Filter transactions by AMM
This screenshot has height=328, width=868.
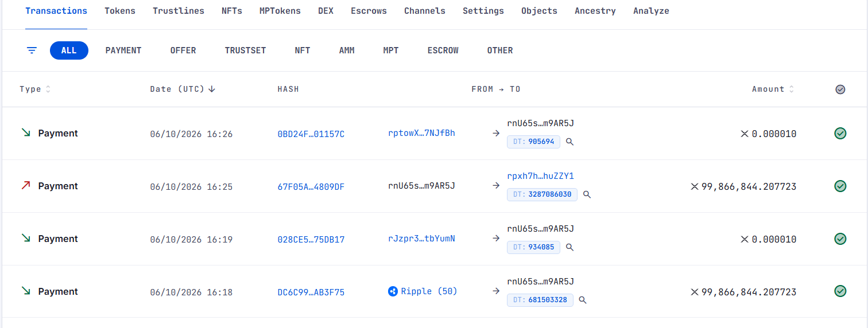point(347,50)
